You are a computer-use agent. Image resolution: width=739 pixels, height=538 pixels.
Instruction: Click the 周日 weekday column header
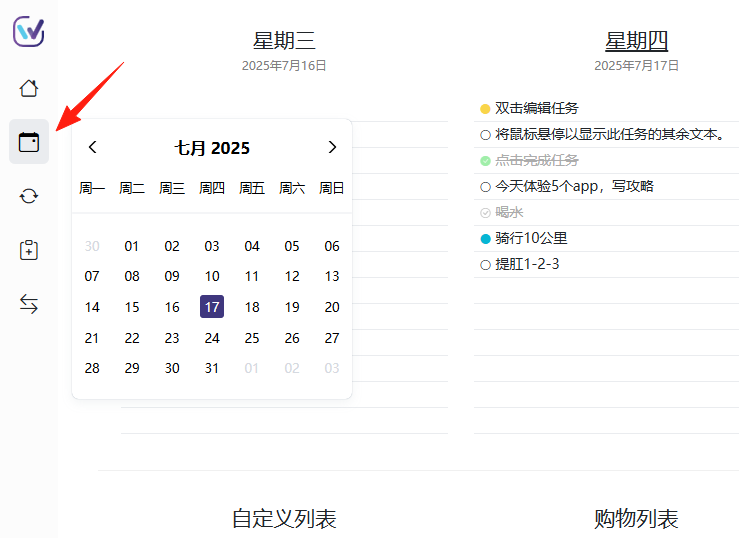332,188
